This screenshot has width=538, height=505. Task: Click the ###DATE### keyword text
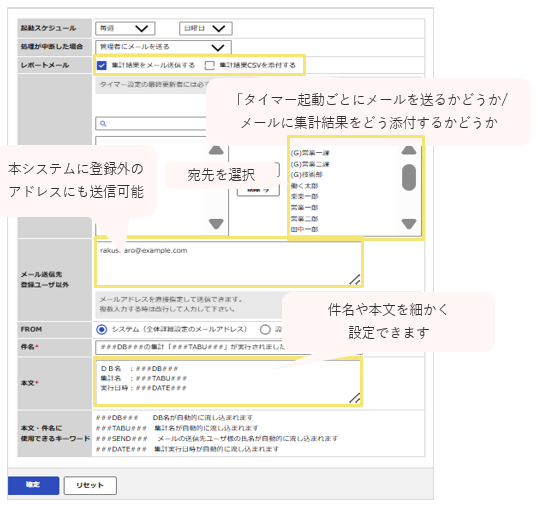(121, 449)
